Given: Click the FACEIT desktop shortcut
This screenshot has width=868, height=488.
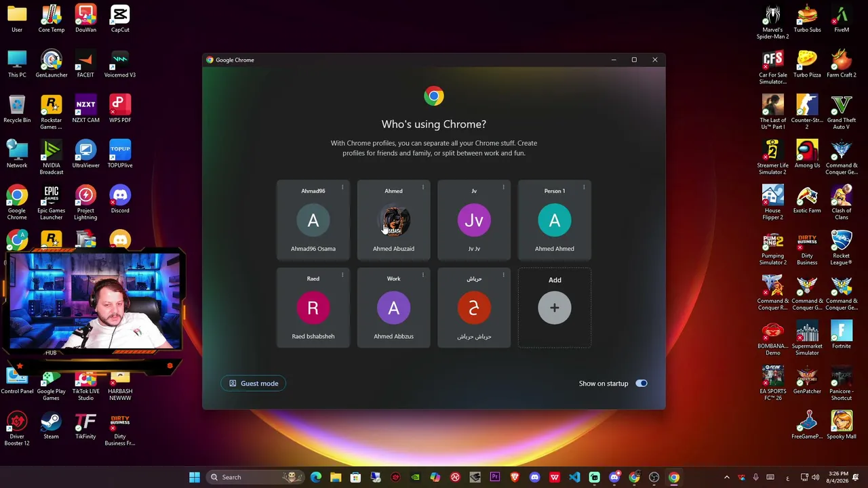Looking at the screenshot, I should pyautogui.click(x=85, y=64).
